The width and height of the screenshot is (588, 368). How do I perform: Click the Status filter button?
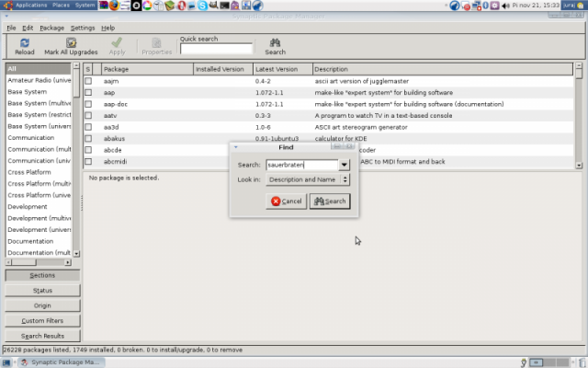(x=42, y=291)
